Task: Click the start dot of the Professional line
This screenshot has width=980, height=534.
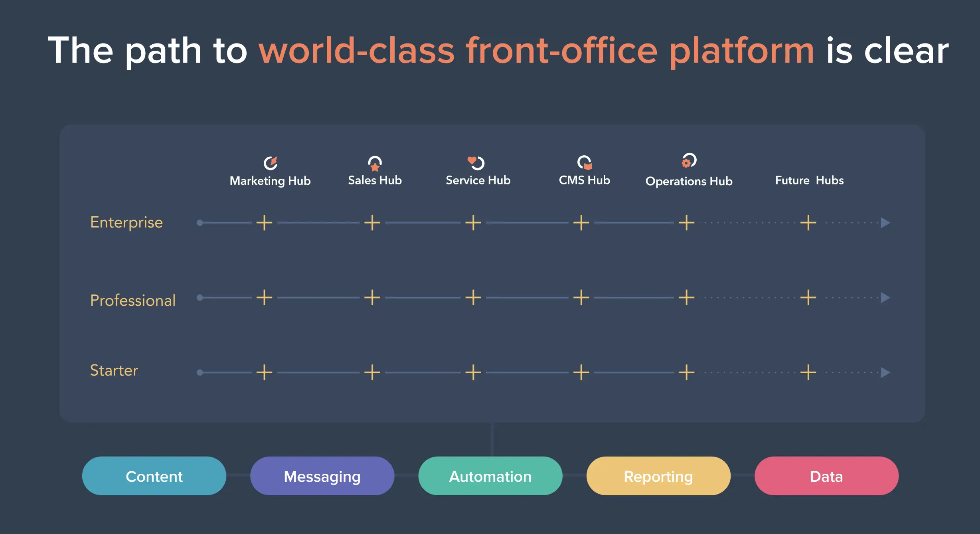Action: coord(200,297)
